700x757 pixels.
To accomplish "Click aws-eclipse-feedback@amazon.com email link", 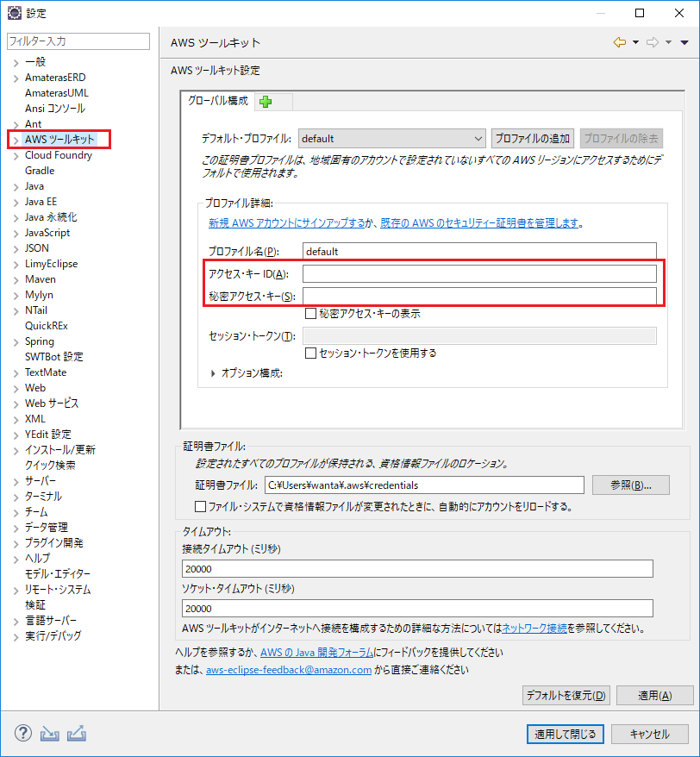I will pyautogui.click(x=289, y=670).
